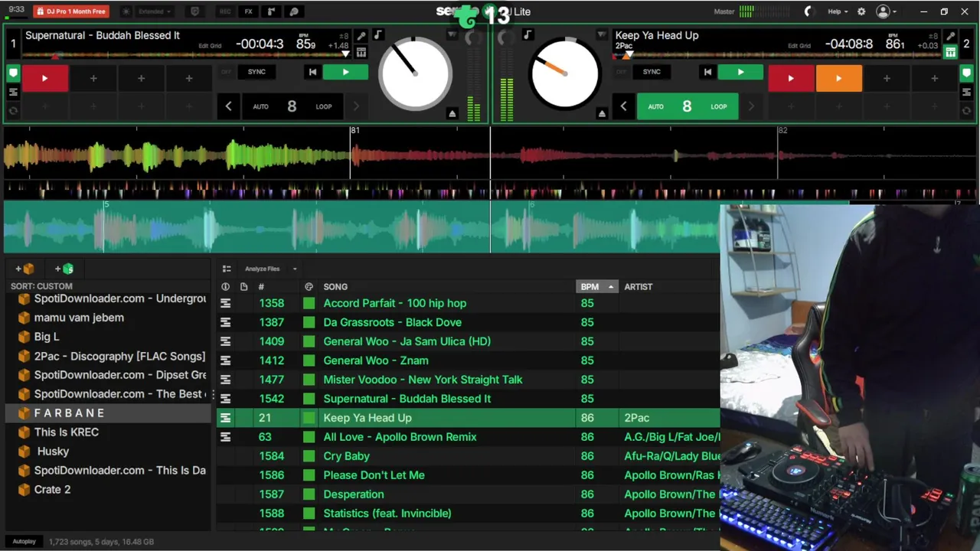This screenshot has height=551, width=980.
Task: Open deck 2 platter options dropdown arrow
Action: coord(602,35)
